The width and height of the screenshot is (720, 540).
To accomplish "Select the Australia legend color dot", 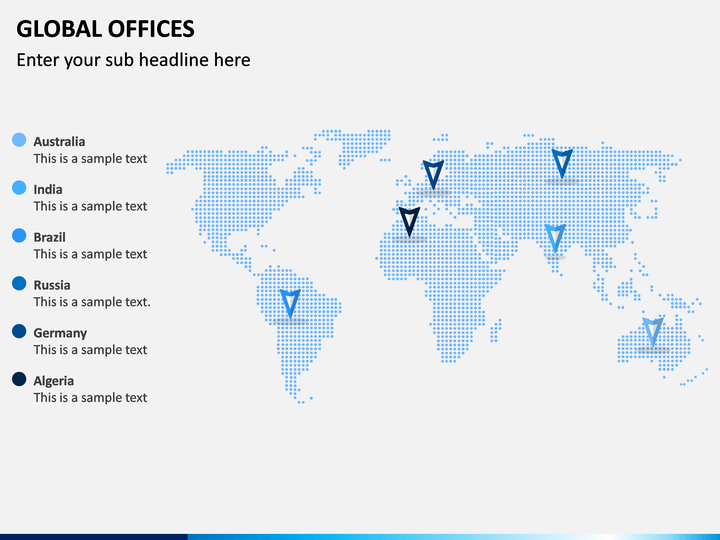I will coord(19,140).
